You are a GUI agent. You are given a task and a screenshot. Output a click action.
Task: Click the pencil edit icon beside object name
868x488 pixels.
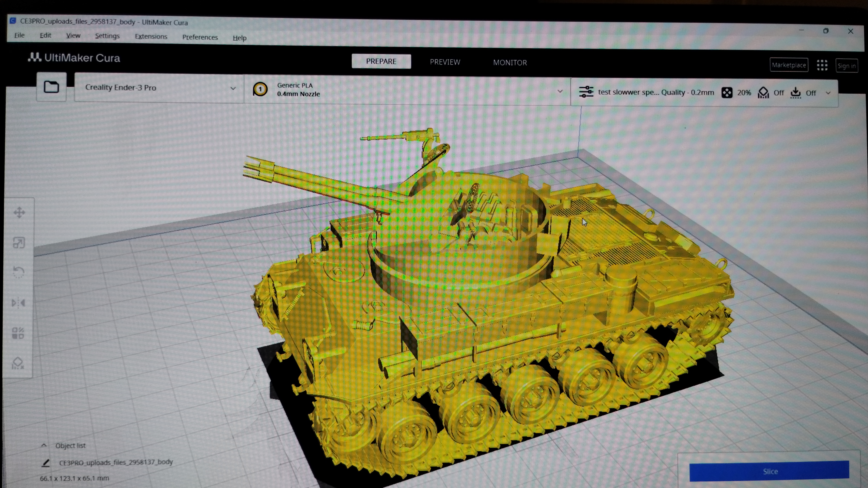pyautogui.click(x=46, y=463)
